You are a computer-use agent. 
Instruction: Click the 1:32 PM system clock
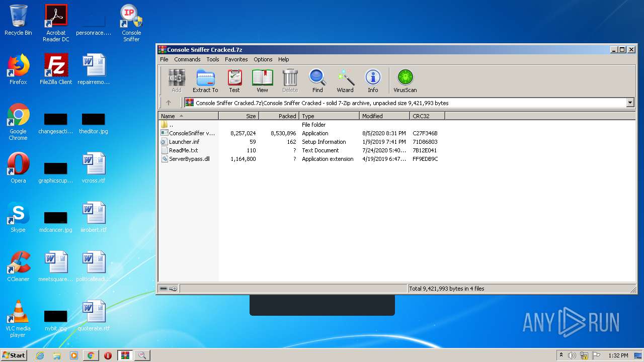pos(618,355)
